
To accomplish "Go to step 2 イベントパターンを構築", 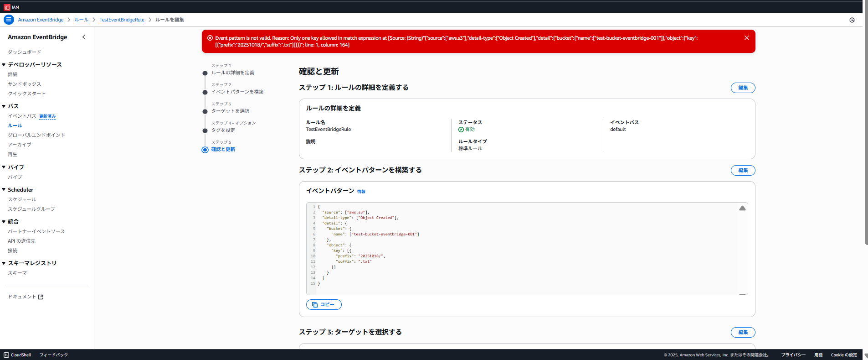I will 237,92.
